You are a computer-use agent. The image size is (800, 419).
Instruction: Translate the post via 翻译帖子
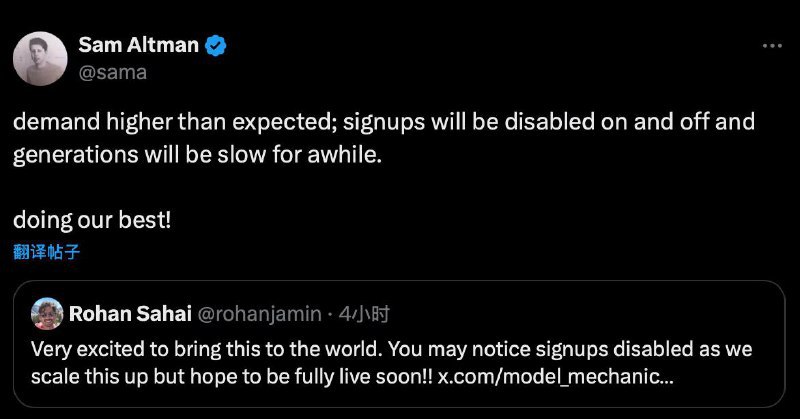tap(47, 252)
